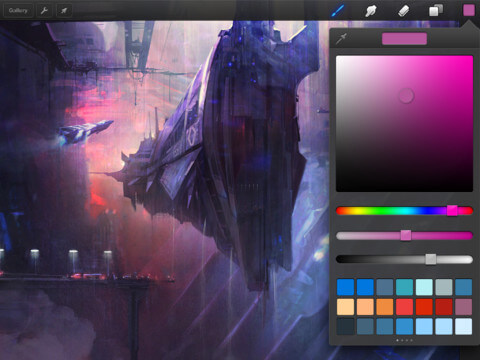Select the Eraser tool

(x=403, y=11)
